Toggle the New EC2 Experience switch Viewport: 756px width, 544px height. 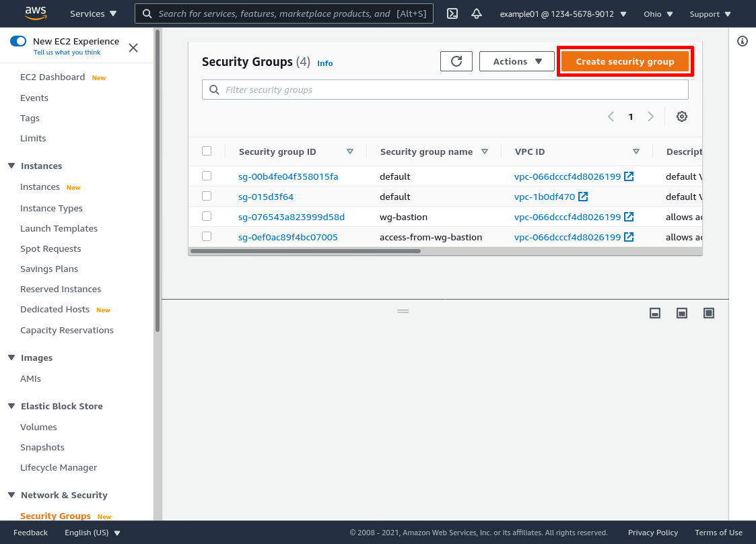tap(18, 41)
